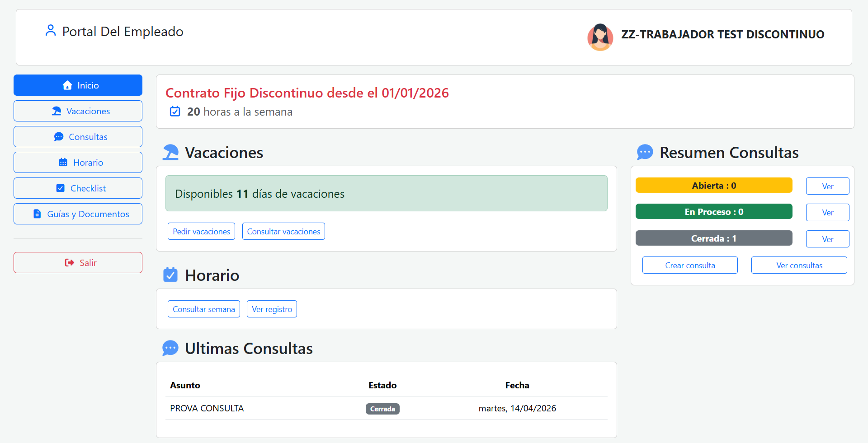Click Ver beside En Proceso
Viewport: 868px width, 443px height.
point(827,212)
